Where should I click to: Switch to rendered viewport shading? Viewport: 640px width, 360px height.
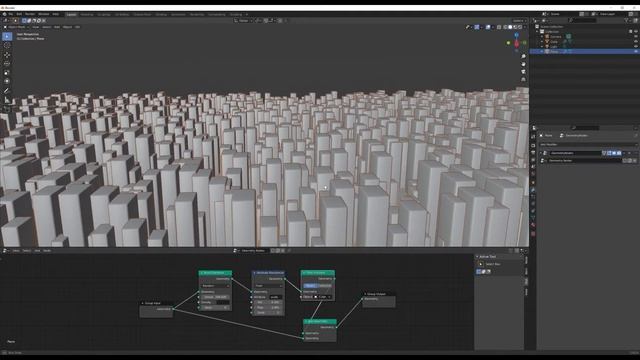[x=520, y=27]
